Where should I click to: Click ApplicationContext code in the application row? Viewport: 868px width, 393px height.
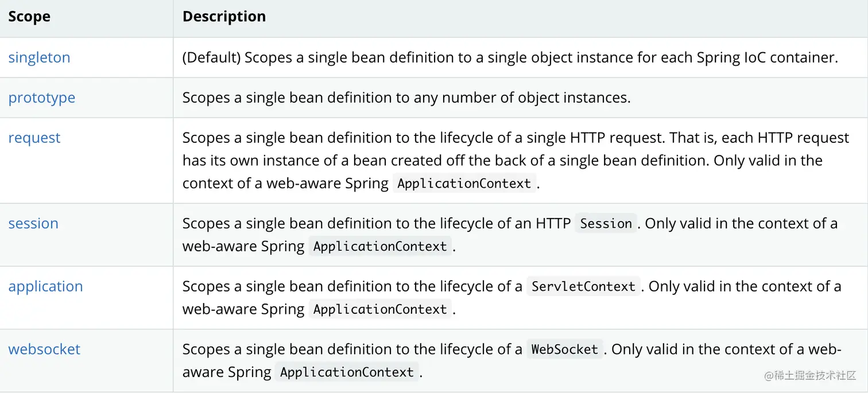tap(380, 310)
